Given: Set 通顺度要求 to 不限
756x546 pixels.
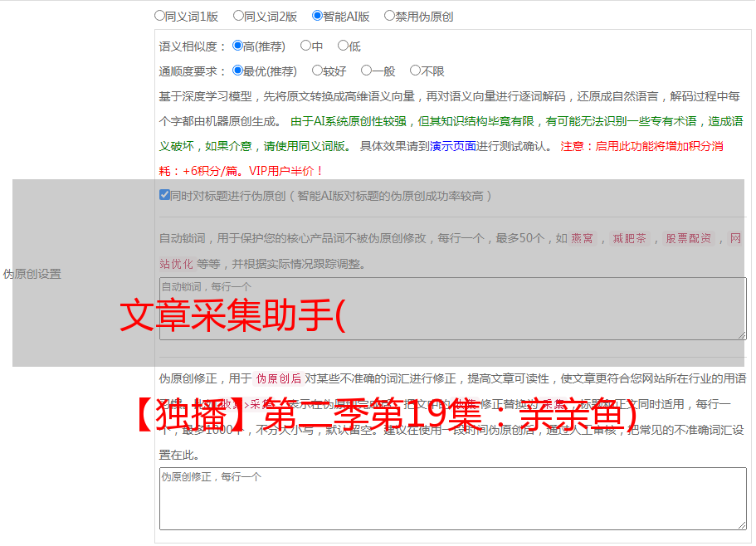Looking at the screenshot, I should [x=415, y=71].
